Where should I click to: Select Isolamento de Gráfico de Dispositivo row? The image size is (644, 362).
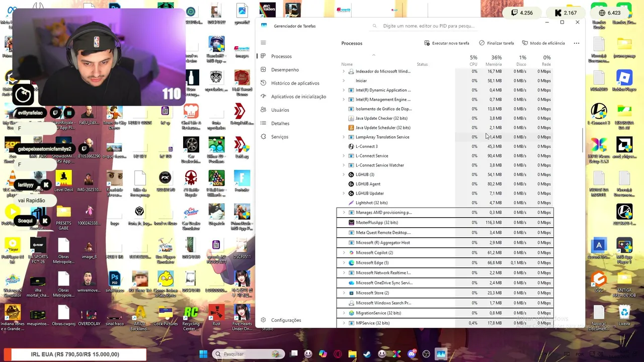pos(445,109)
